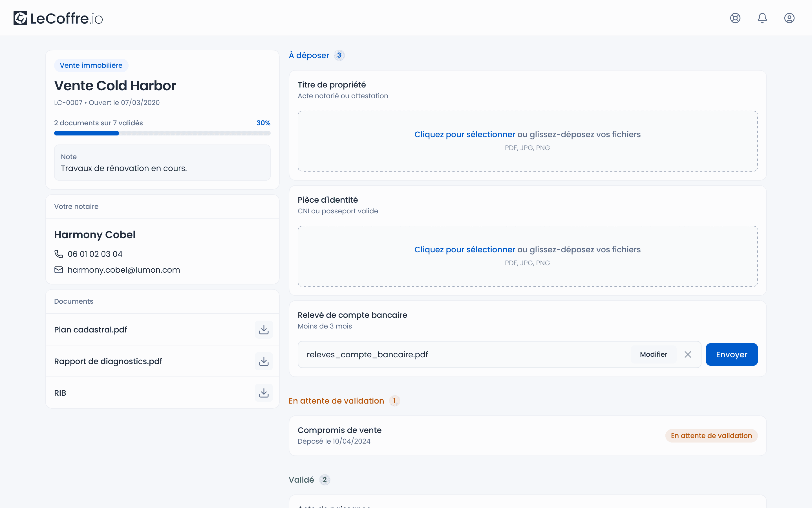Click the releves_compte_bancaire.pdf file field
Screen dimensions: 812x508
(x=499, y=354)
